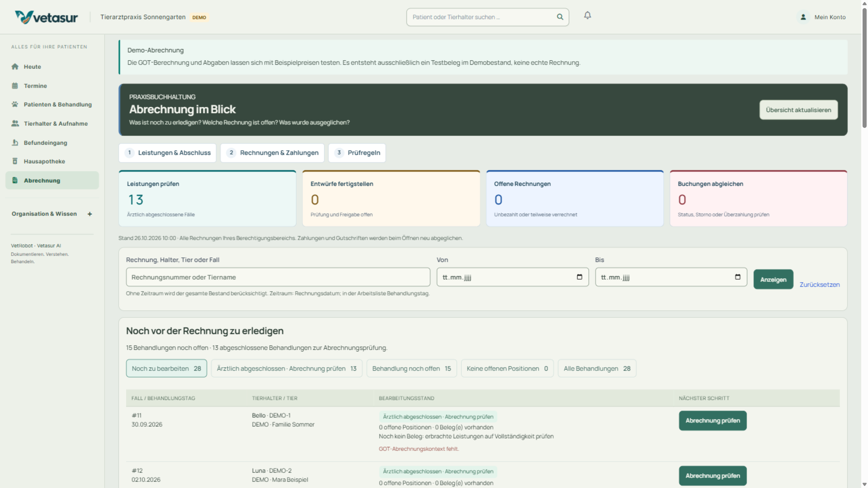
Task: Switch to Prüfregeln tab
Action: (357, 153)
